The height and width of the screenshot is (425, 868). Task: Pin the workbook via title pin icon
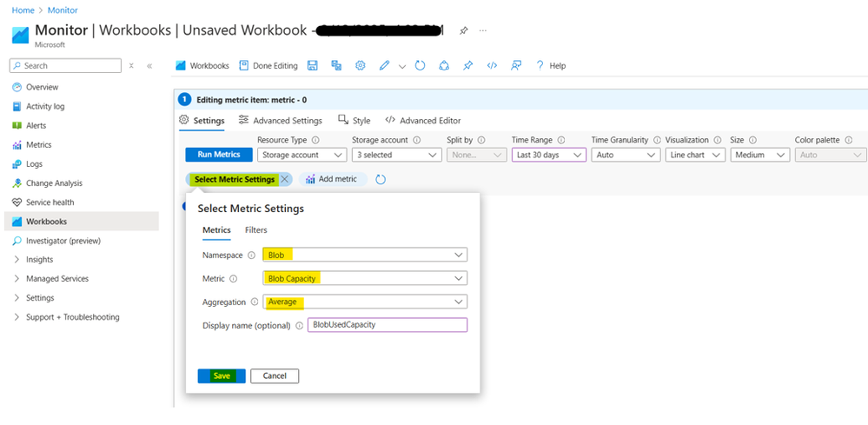[x=463, y=31]
